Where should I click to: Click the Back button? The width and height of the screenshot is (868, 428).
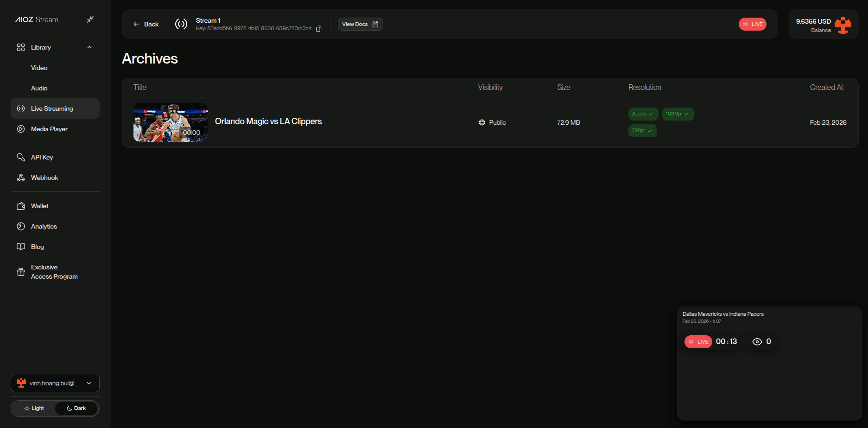[x=146, y=24]
